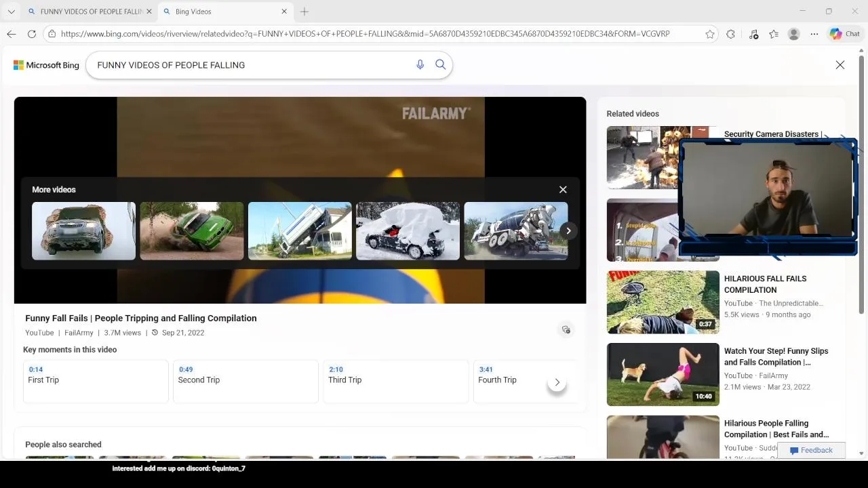
Task: Open the browser profile icon
Action: [x=794, y=34]
